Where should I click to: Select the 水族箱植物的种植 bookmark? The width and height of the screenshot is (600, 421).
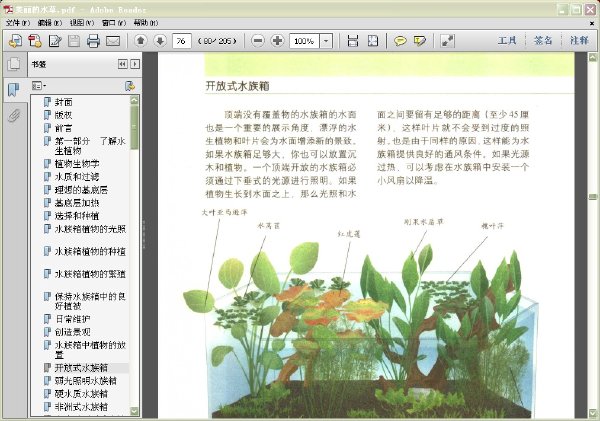pos(90,251)
